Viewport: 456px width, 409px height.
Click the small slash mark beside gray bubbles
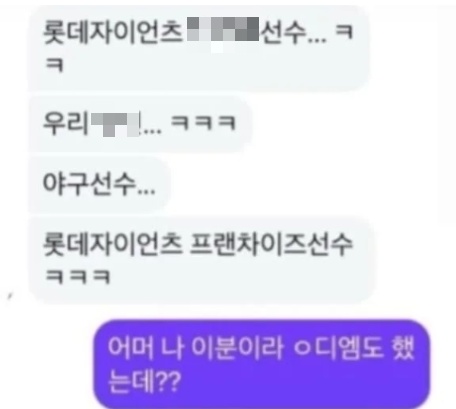tap(10, 296)
